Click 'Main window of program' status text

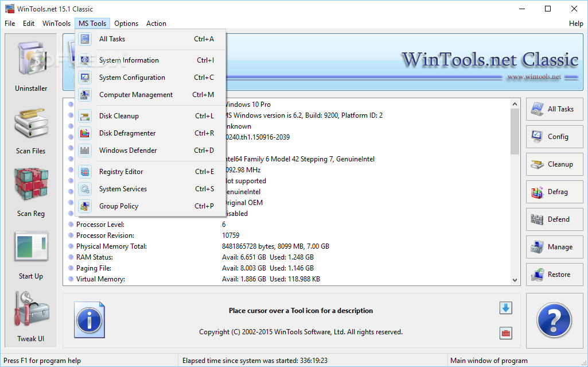pyautogui.click(x=489, y=361)
